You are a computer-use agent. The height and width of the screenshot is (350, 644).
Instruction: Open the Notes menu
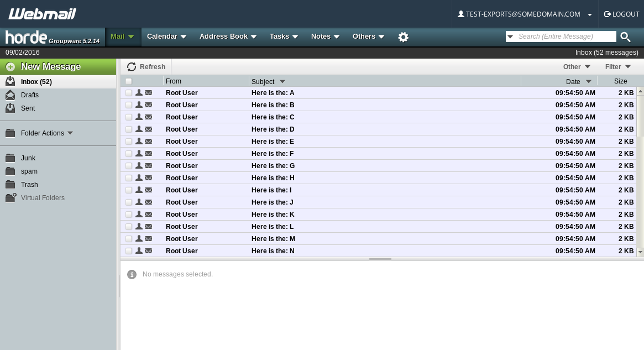click(325, 36)
